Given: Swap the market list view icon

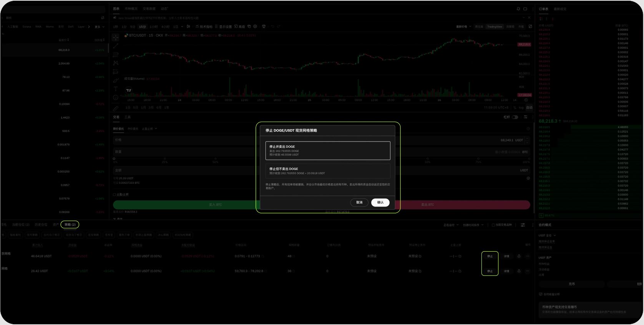Looking at the screenshot, I should [103, 18].
